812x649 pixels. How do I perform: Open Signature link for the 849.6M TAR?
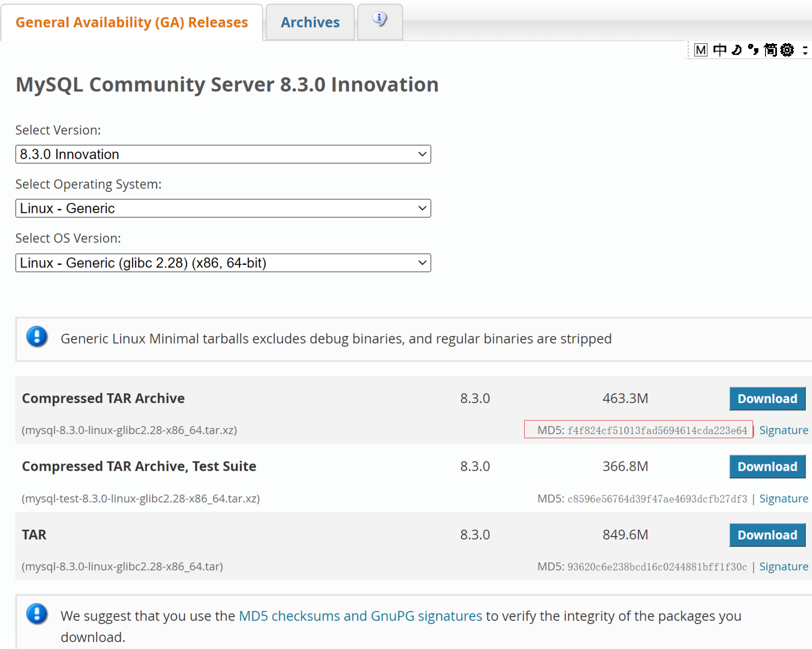tap(784, 567)
